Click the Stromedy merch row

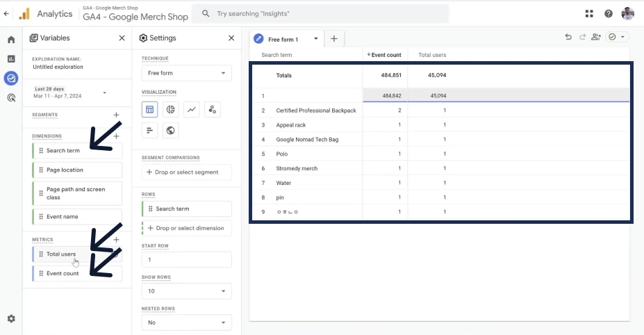tap(440, 168)
